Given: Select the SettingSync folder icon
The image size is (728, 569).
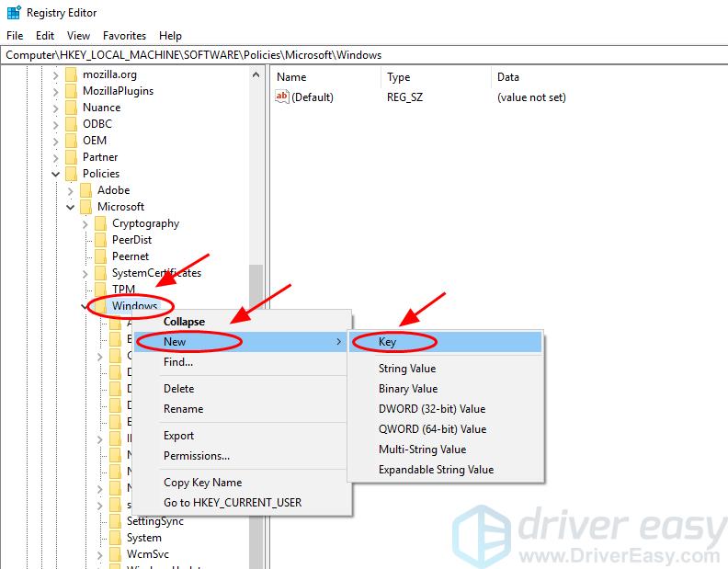Looking at the screenshot, I should 116,521.
